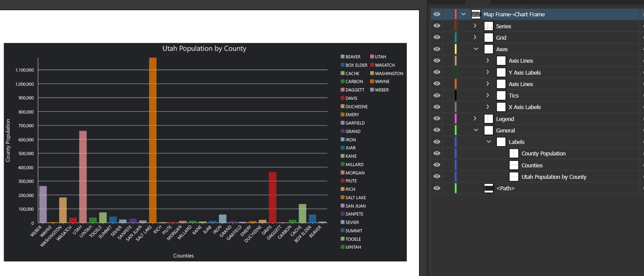Click the Labels group thumbnail icon
Image resolution: width=644 pixels, height=276 pixels.
501,141
